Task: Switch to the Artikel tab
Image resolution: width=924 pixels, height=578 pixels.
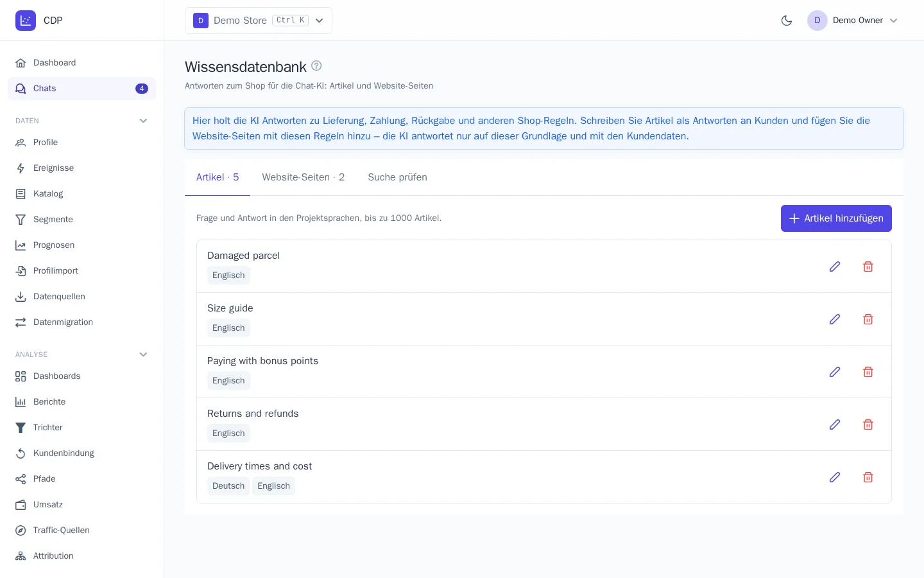Action: coord(218,177)
